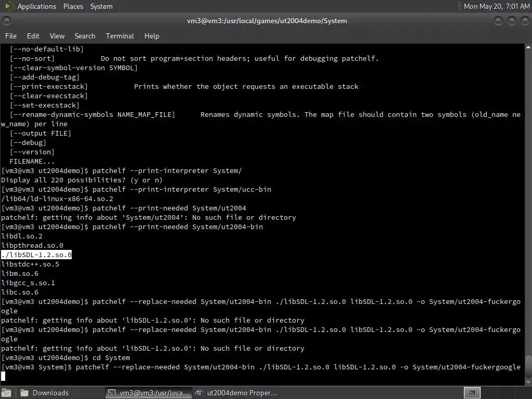Open the File menu
This screenshot has height=399, width=532.
point(10,36)
